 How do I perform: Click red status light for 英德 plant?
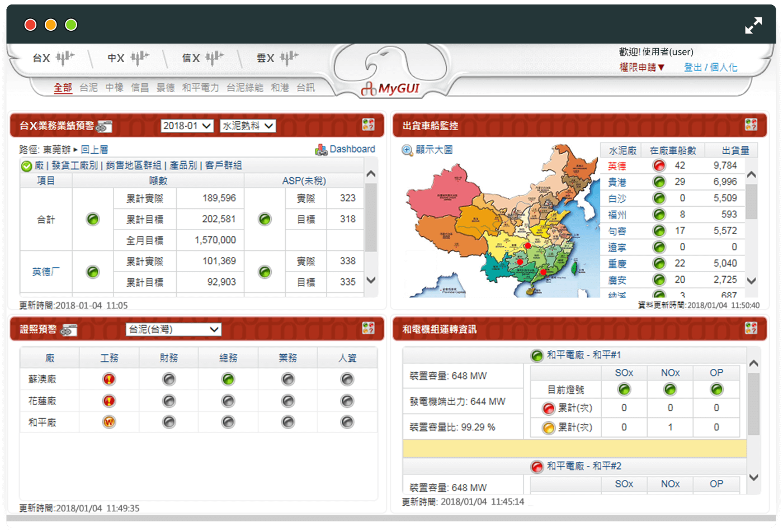(659, 165)
